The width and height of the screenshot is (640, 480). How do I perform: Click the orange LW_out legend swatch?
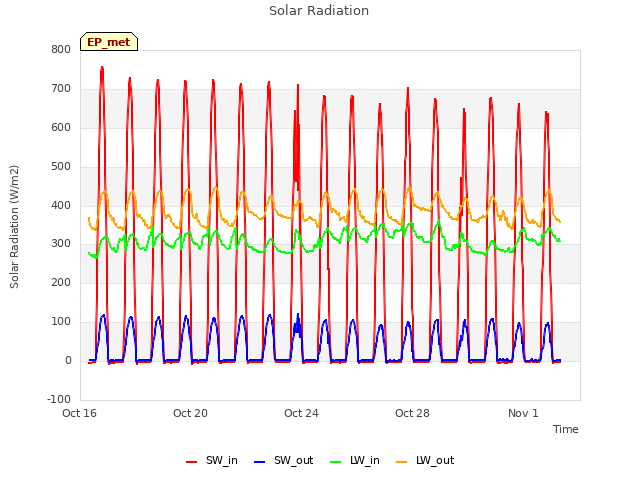[402, 462]
